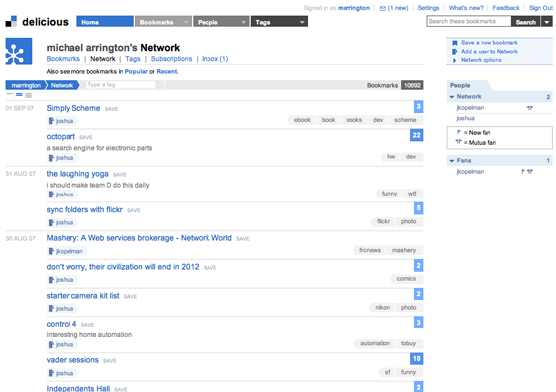Open the Independents Hall bookmark
The width and height of the screenshot is (556, 392).
tap(78, 388)
